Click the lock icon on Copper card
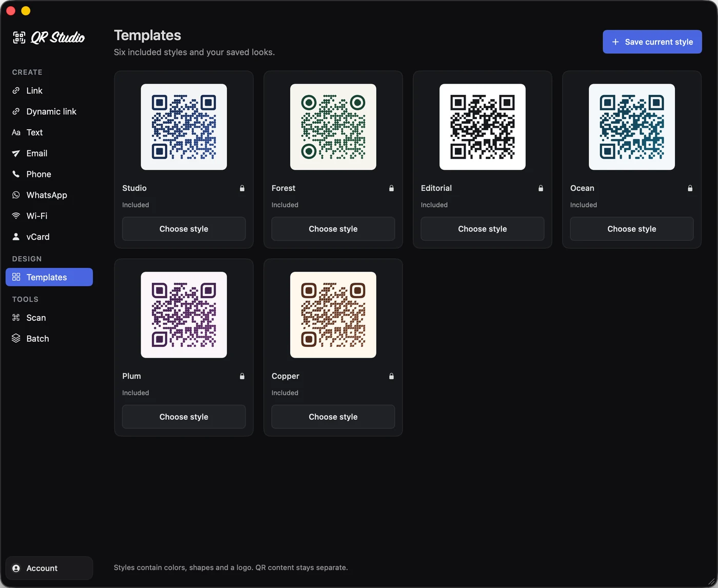The width and height of the screenshot is (718, 588). 391,376
